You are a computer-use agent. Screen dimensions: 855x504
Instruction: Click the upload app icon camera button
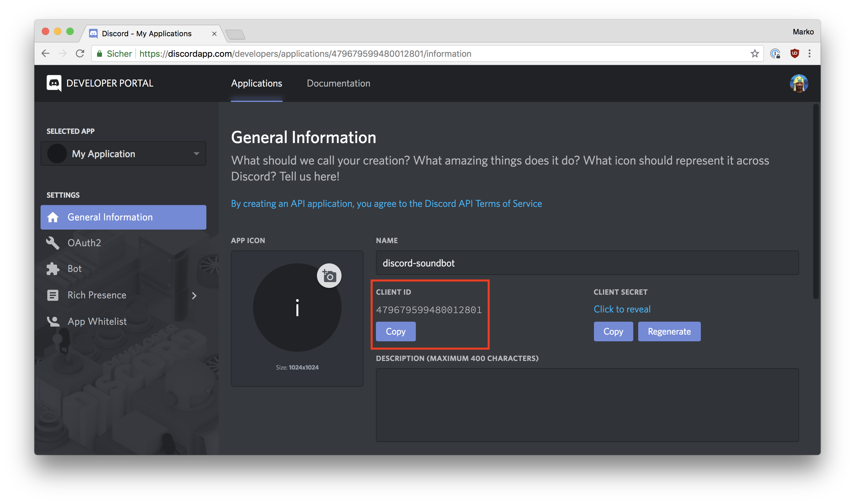point(329,276)
